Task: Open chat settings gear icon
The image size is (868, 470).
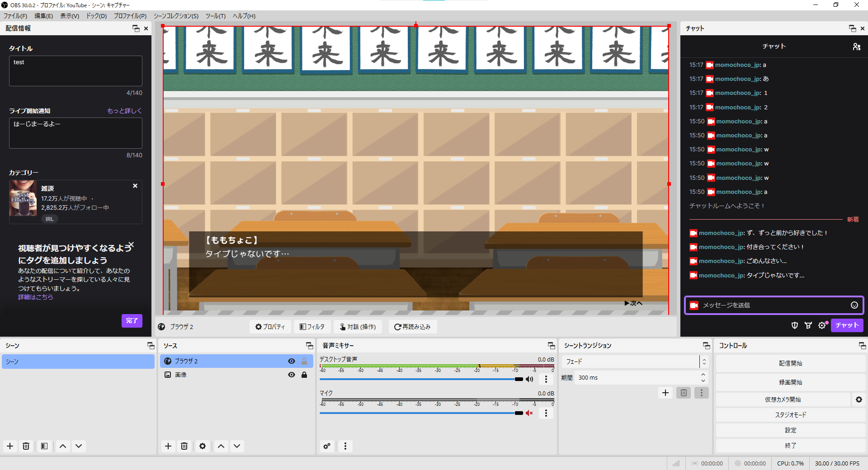Action: [x=822, y=325]
